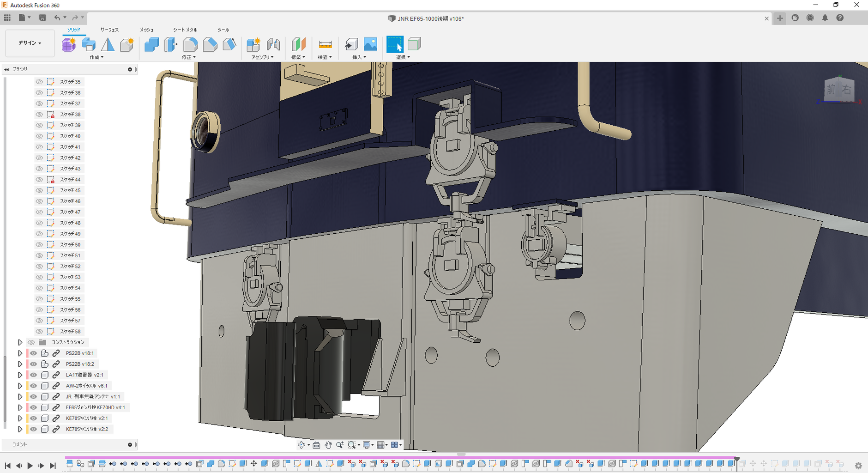Click the Measure ruler icon
Image resolution: width=868 pixels, height=473 pixels.
pos(325,44)
